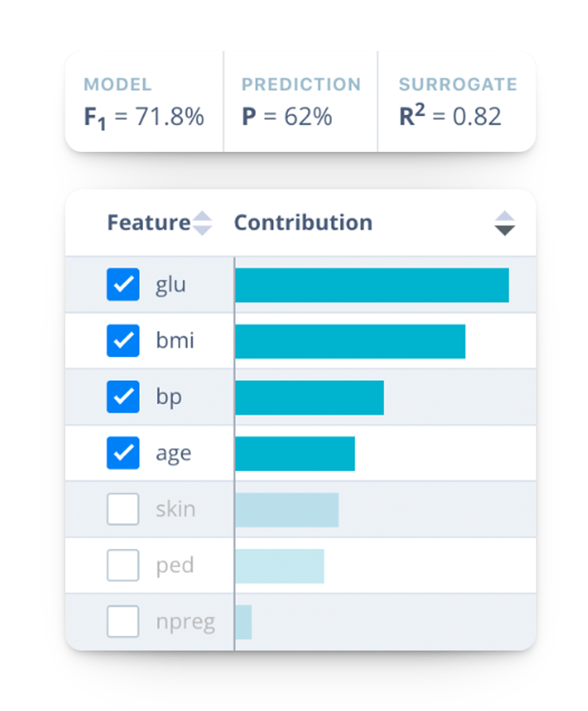Select the PREDICTION probability panel
The height and width of the screenshot is (711, 588).
(x=301, y=102)
